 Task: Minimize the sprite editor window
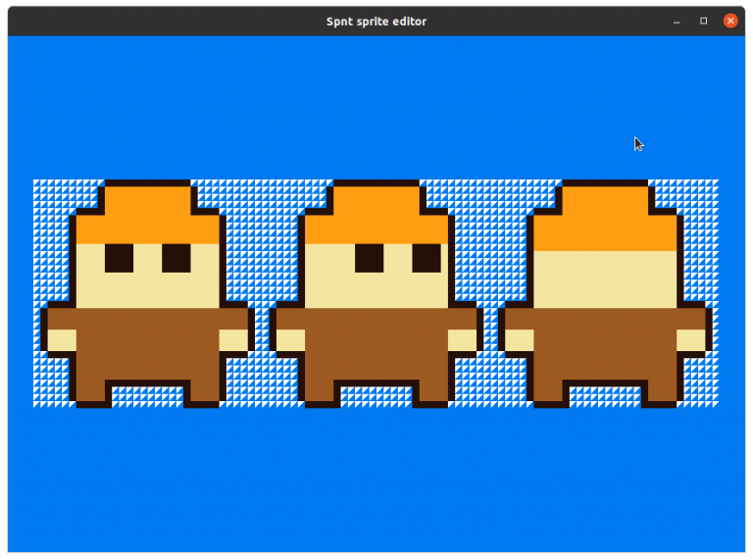pyautogui.click(x=677, y=22)
